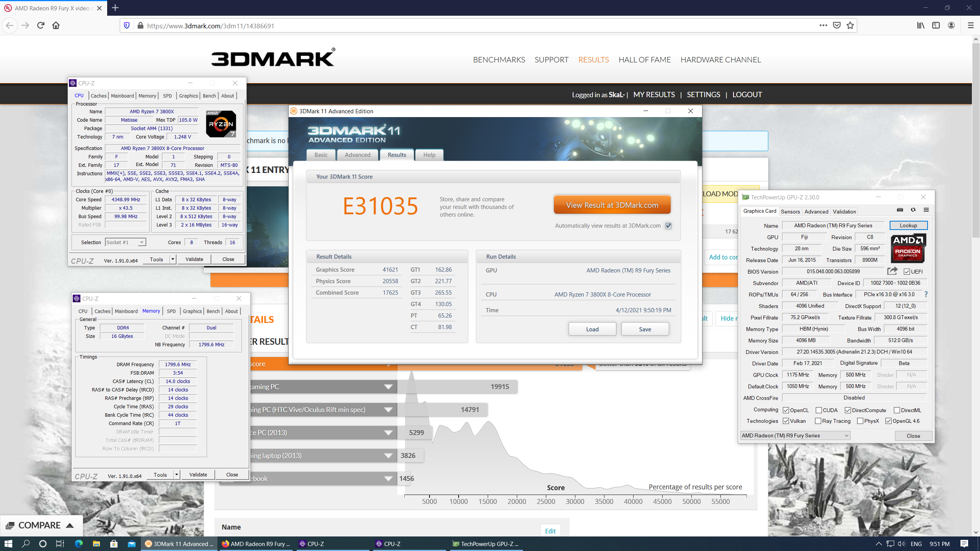Image resolution: width=980 pixels, height=551 pixels.
Task: Open Tools dropdown arrow in top CPU-Z
Action: 173,259
